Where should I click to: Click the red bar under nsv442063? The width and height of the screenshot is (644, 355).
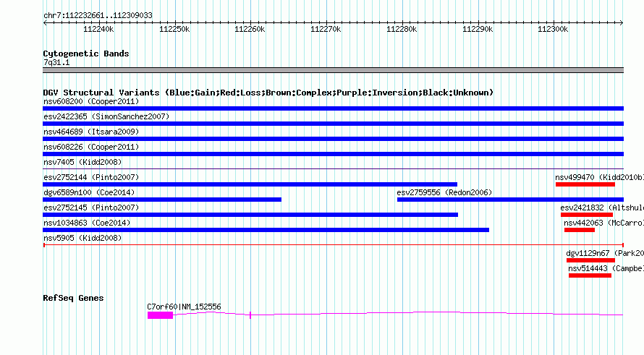click(580, 230)
